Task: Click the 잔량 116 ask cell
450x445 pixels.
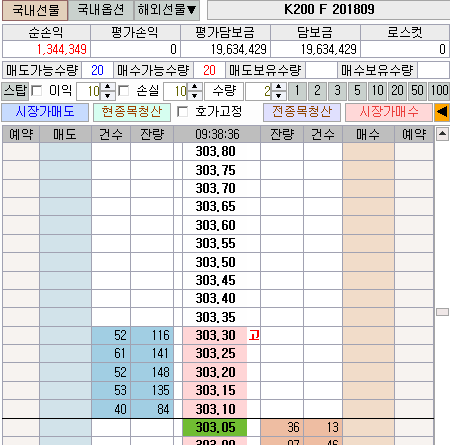Action: click(152, 336)
